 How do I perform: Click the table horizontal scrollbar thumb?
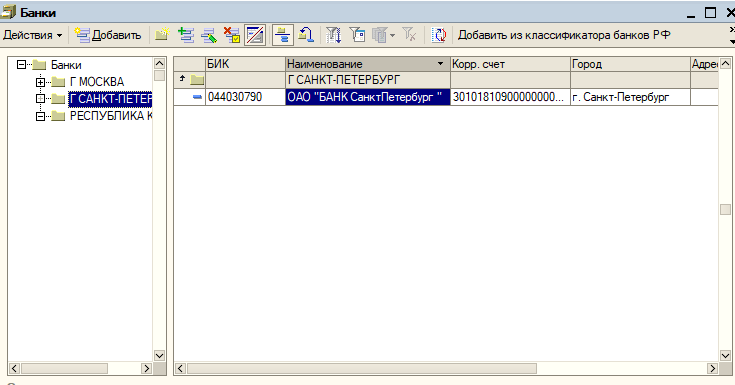click(362, 369)
